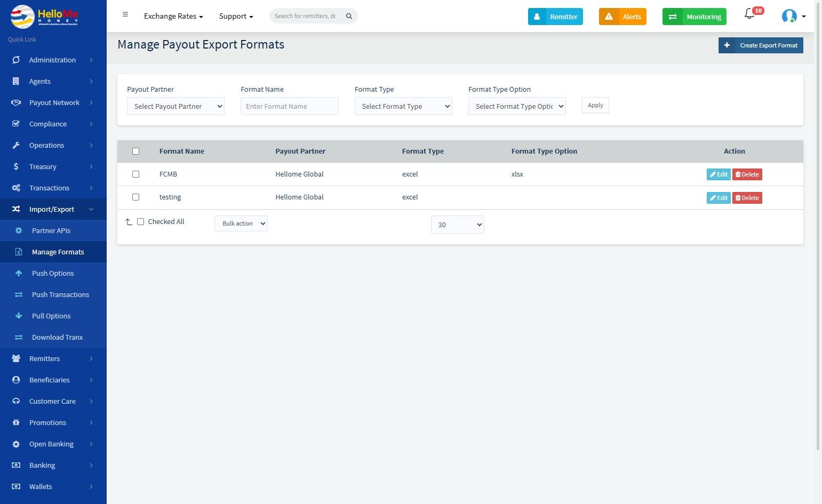
Task: Delete the FCMB export format
Action: click(747, 174)
